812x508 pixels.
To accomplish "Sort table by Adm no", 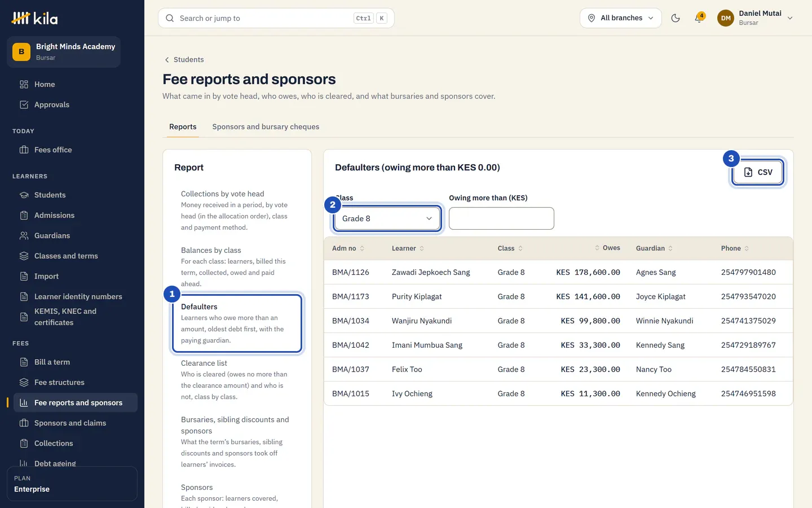I will (348, 248).
